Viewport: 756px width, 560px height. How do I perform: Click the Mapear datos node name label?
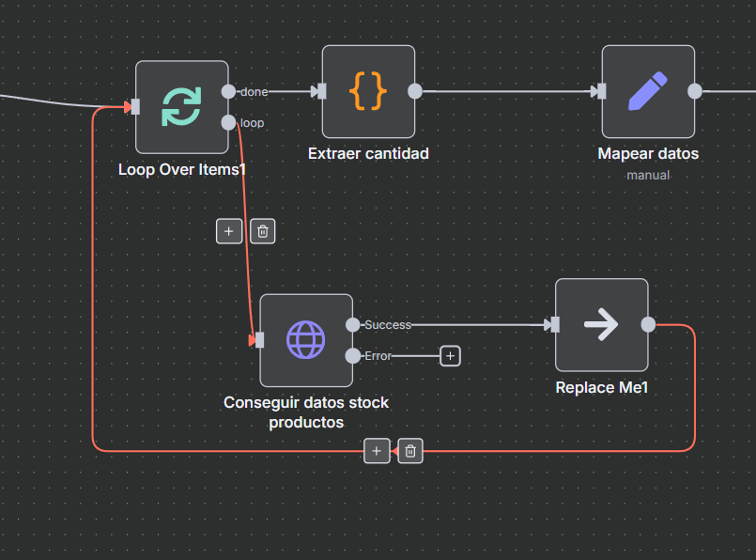pos(648,153)
